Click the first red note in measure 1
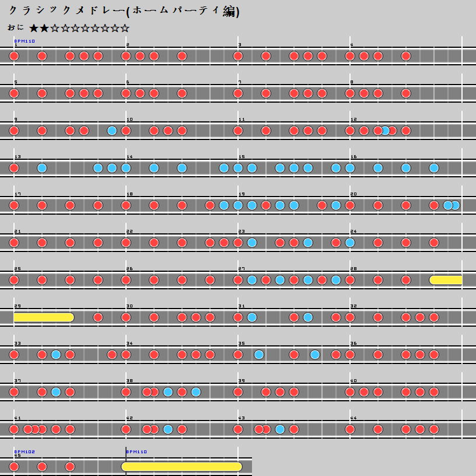The height and width of the screenshot is (476, 476). (x=14, y=56)
